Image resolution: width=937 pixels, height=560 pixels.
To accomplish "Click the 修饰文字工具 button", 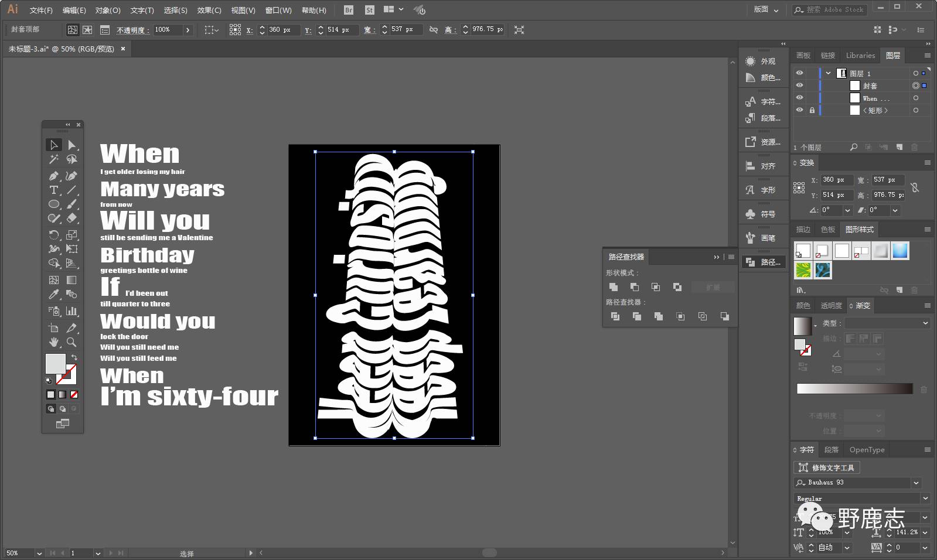I will point(827,467).
